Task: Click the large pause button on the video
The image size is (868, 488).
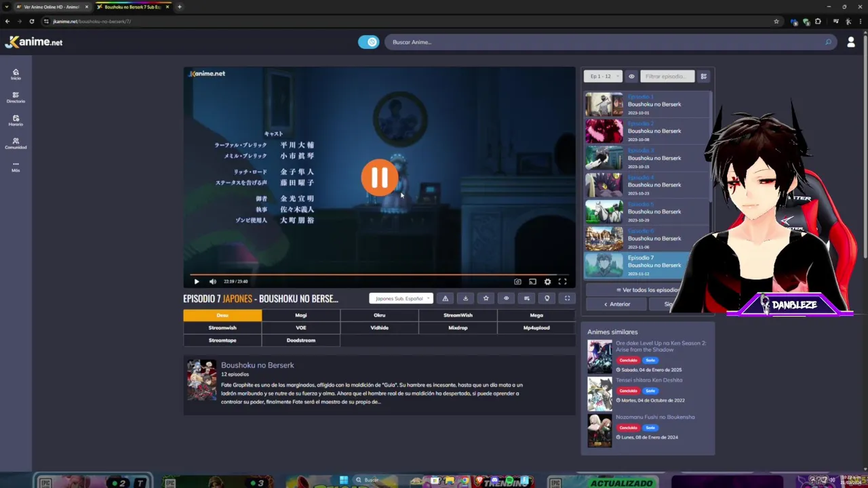Action: click(x=379, y=178)
